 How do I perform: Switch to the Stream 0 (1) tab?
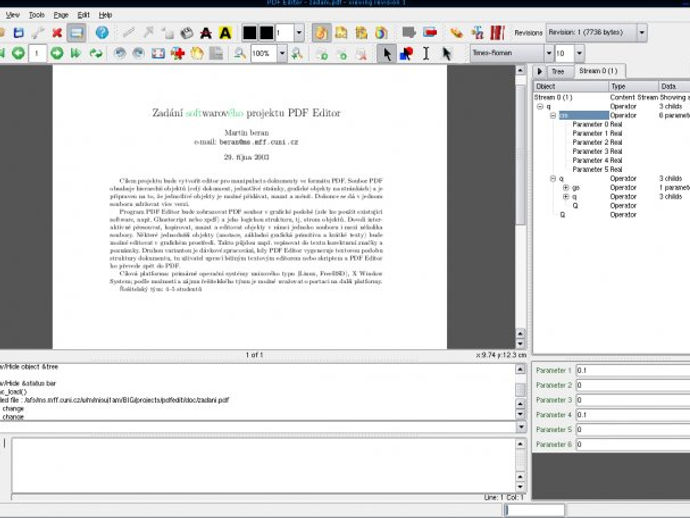click(x=598, y=71)
